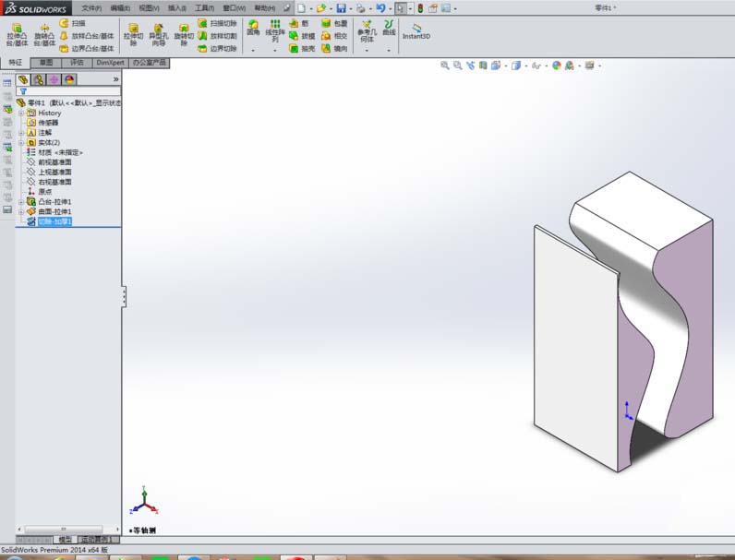
Task: Save the part with the disk icon
Action: (342, 8)
